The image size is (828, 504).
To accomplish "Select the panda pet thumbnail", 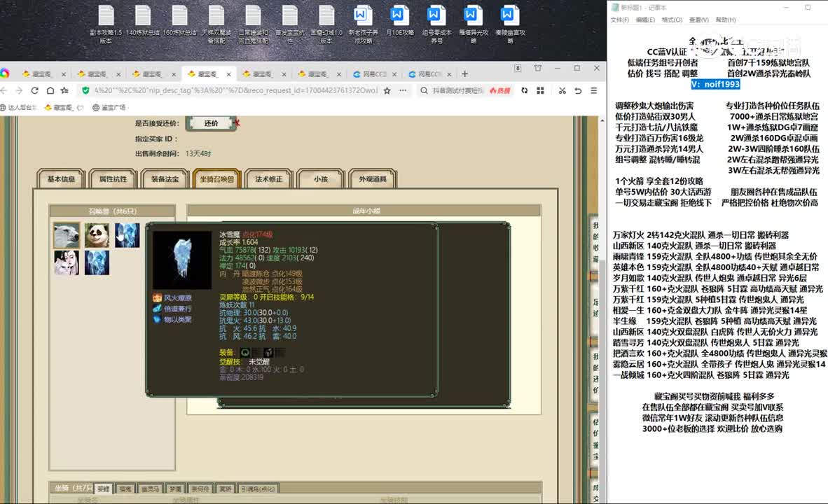I will pos(97,234).
